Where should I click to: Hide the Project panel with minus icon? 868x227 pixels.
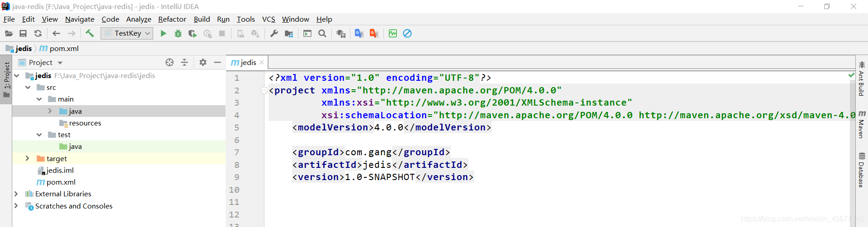(x=217, y=62)
